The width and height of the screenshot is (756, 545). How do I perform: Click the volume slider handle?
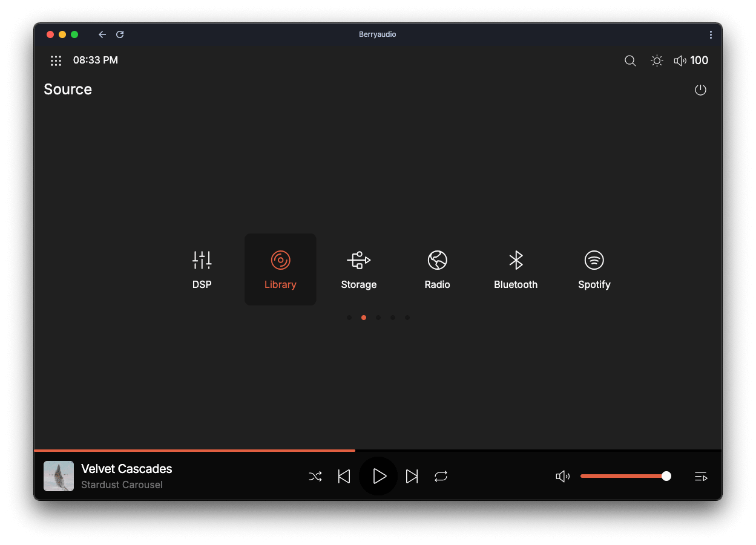pyautogui.click(x=666, y=476)
